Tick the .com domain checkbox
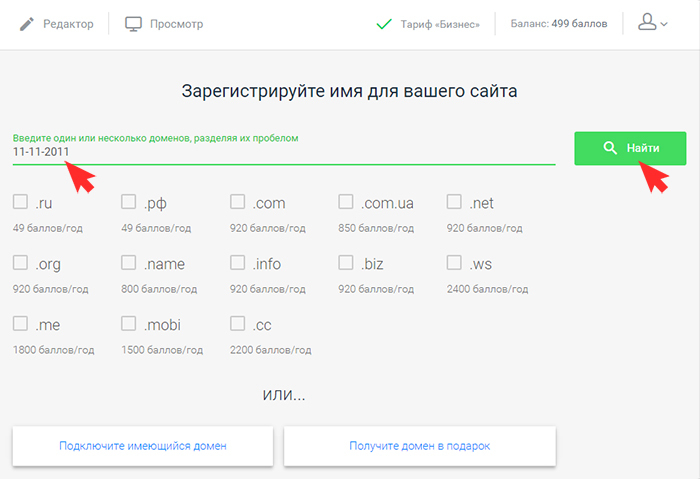The image size is (700, 479). [238, 202]
